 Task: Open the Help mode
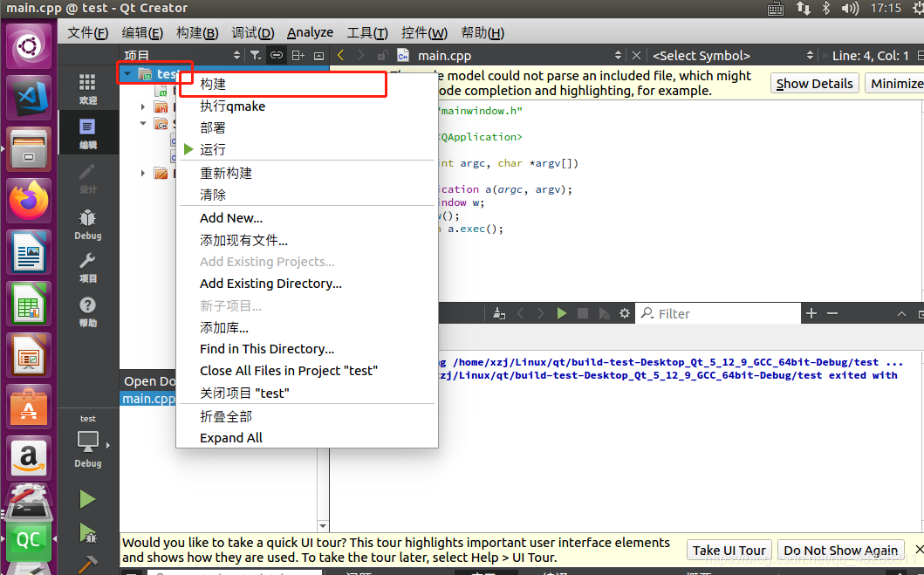[x=88, y=311]
